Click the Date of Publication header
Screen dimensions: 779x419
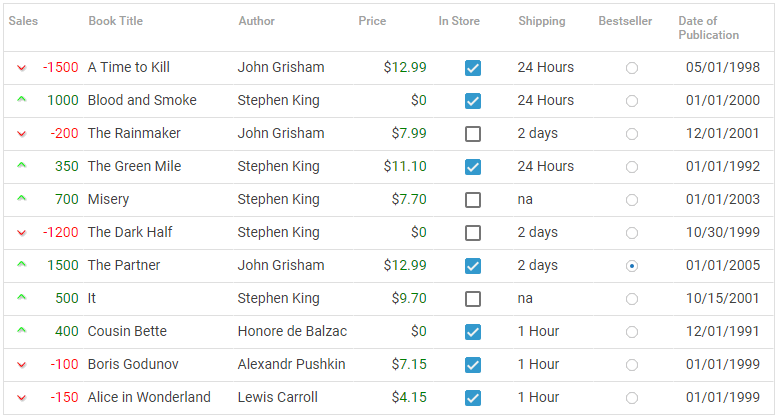tap(708, 28)
